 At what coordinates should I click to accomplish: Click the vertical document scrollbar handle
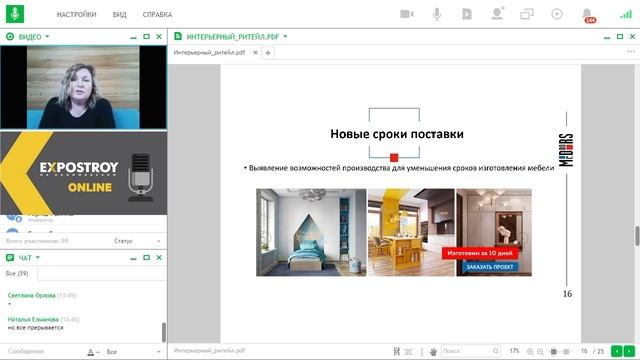coord(637,236)
